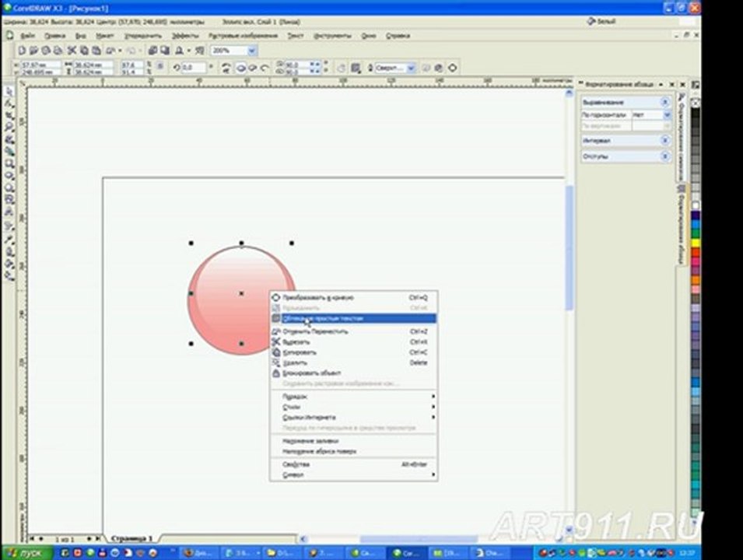This screenshot has width=743, height=560.
Task: Click the Import toolbar icon
Action: [x=152, y=51]
